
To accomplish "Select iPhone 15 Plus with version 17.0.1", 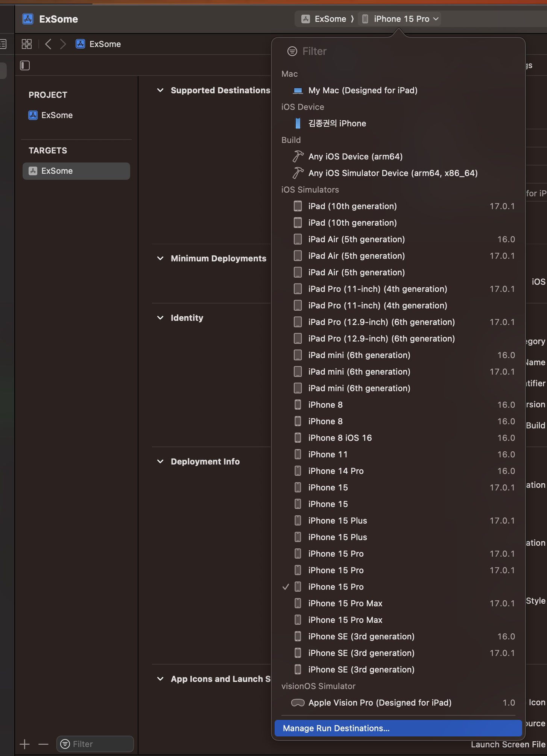I will point(398,521).
